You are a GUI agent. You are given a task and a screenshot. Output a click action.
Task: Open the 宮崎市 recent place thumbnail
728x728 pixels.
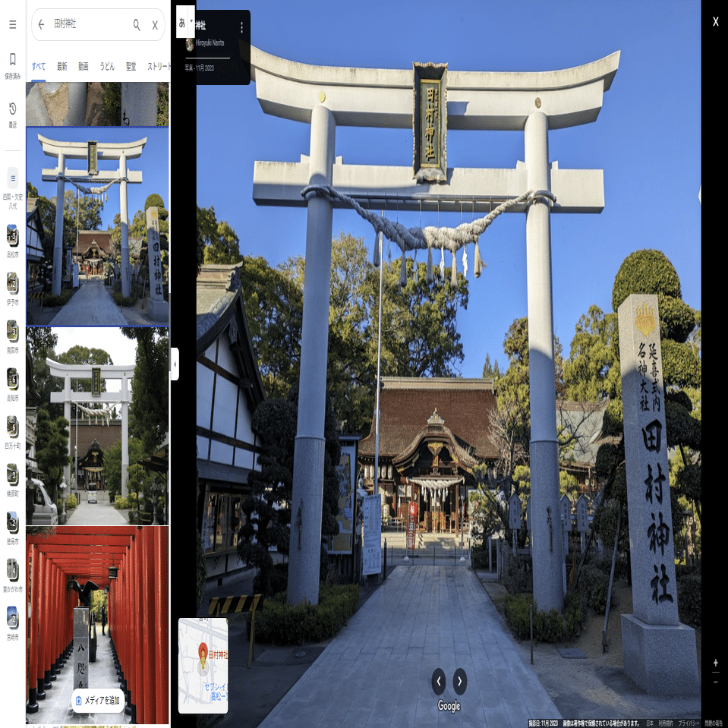click(x=13, y=618)
